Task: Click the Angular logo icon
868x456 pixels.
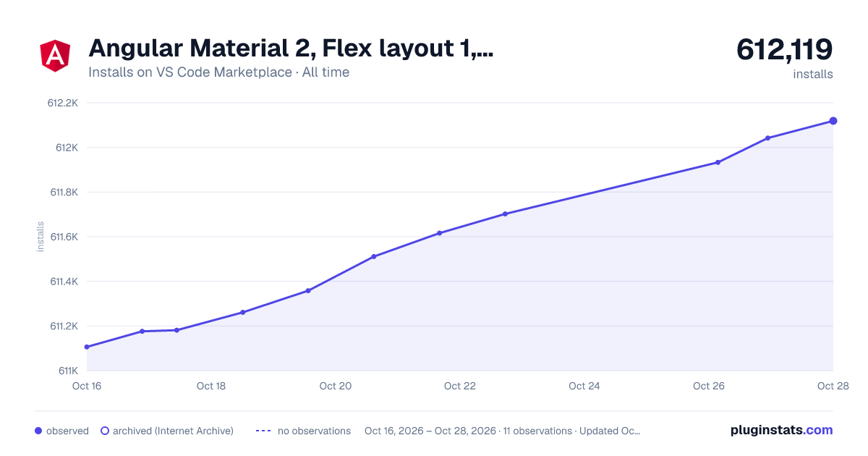Action: point(55,56)
